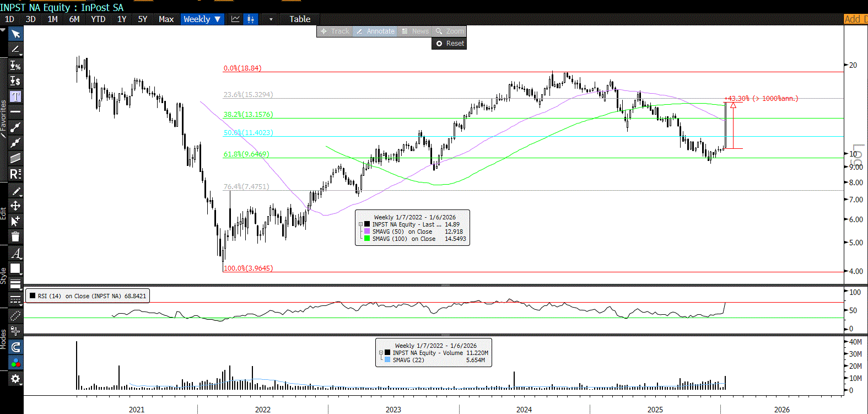Select the YTD range tab
Viewport: 868px width, 414px height.
tap(98, 19)
